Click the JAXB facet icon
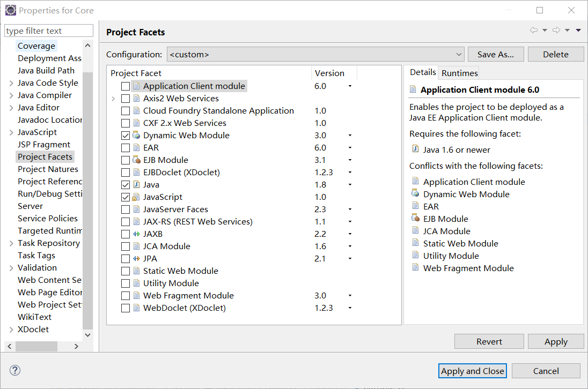Image resolution: width=588 pixels, height=389 pixels. [x=136, y=234]
